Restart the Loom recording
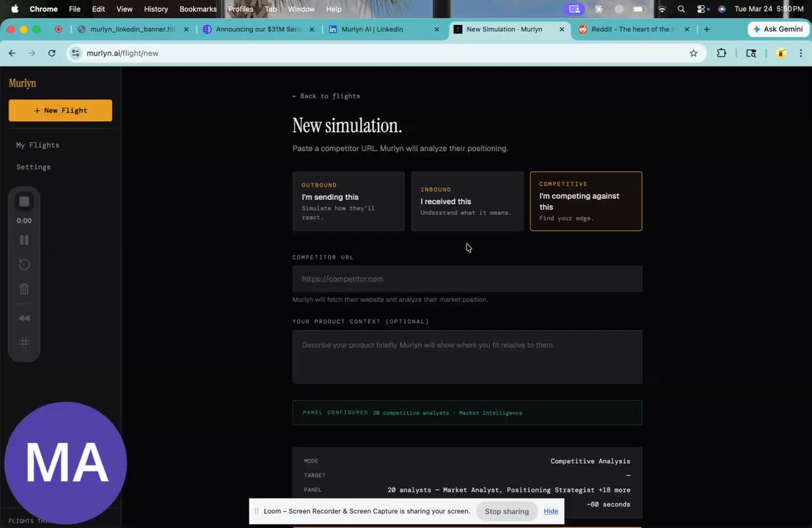Viewport: 812px width, 528px height. [x=23, y=265]
